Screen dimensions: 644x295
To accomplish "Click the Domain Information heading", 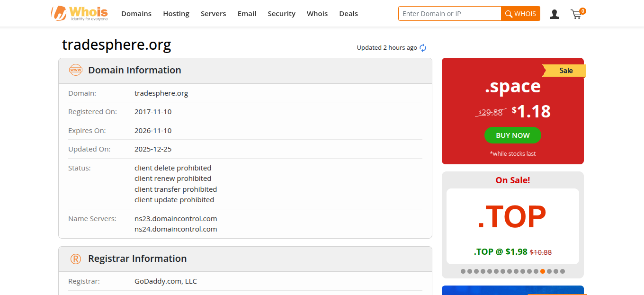I will coord(134,70).
